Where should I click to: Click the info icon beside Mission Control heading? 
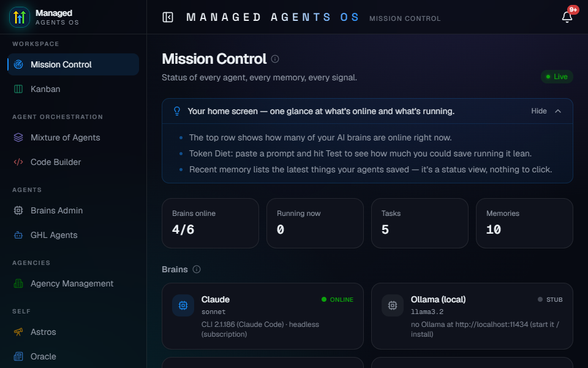coord(275,59)
